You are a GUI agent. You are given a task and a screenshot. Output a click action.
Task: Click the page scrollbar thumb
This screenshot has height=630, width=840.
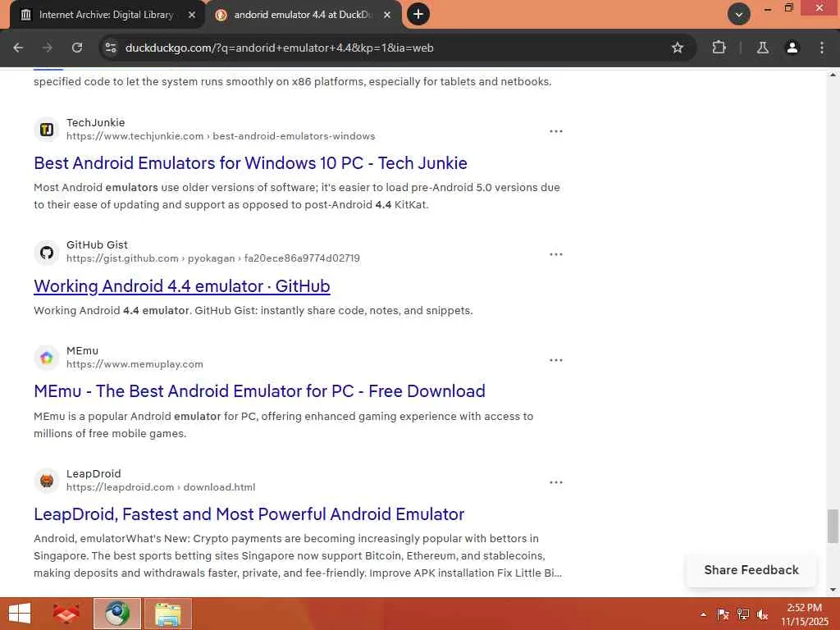tap(833, 526)
